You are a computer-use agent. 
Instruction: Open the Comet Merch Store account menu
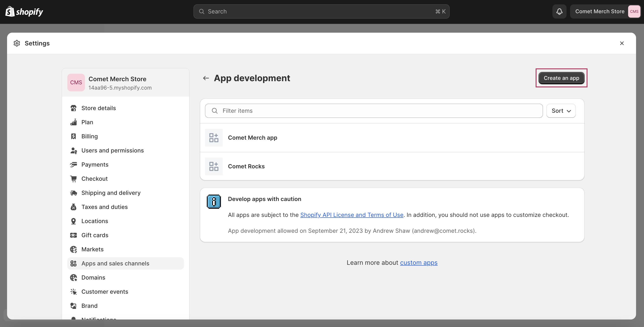tap(605, 11)
